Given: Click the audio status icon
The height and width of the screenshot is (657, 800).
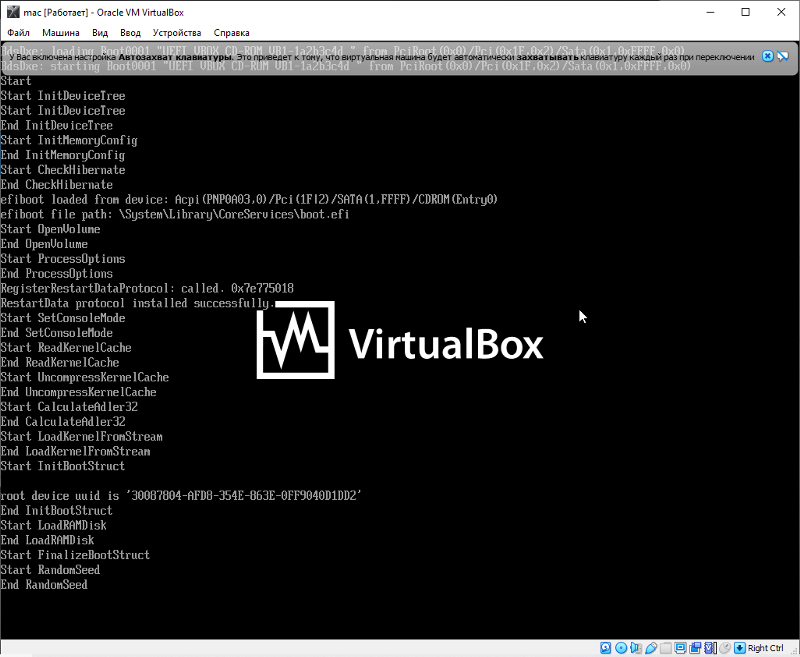Looking at the screenshot, I should point(636,648).
